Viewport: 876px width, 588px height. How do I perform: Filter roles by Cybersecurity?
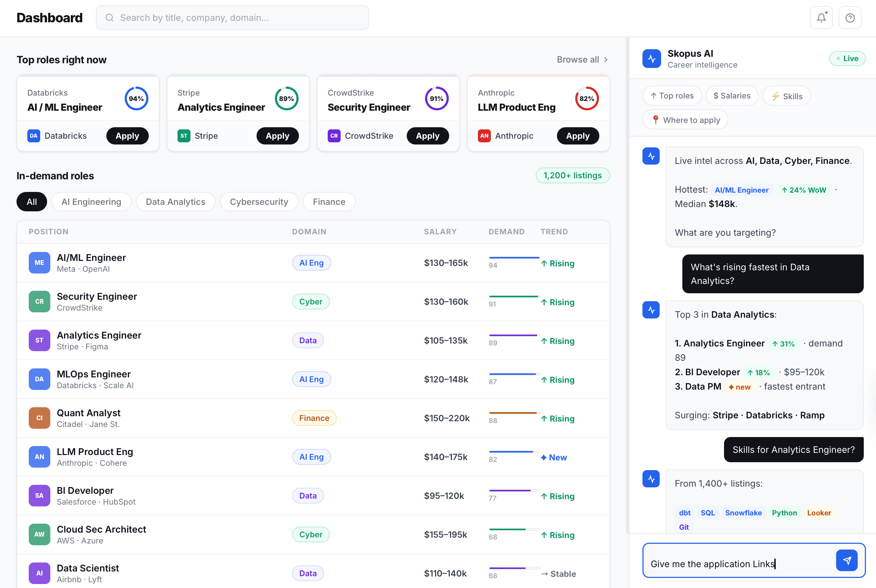(259, 202)
